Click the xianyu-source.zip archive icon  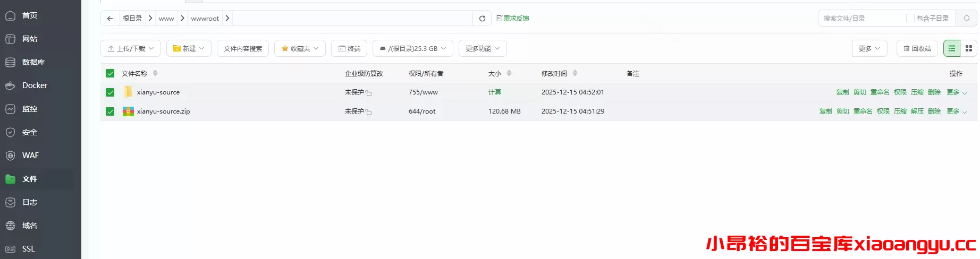pos(128,111)
